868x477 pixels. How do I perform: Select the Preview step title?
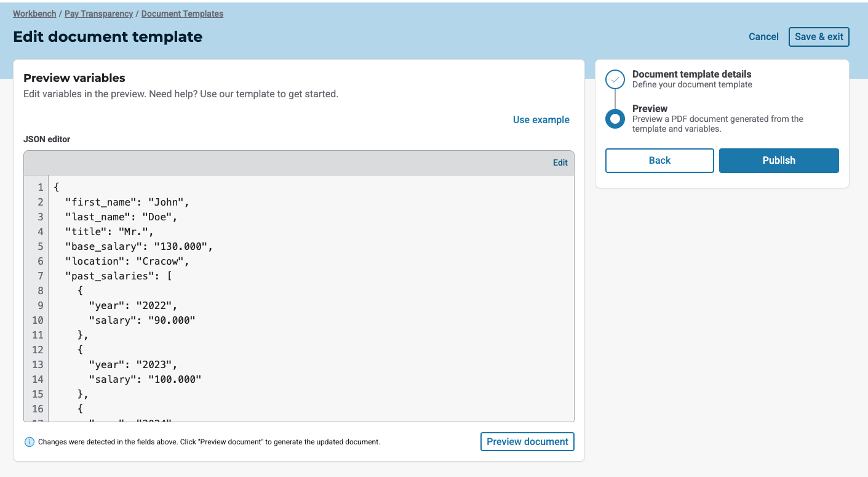650,108
